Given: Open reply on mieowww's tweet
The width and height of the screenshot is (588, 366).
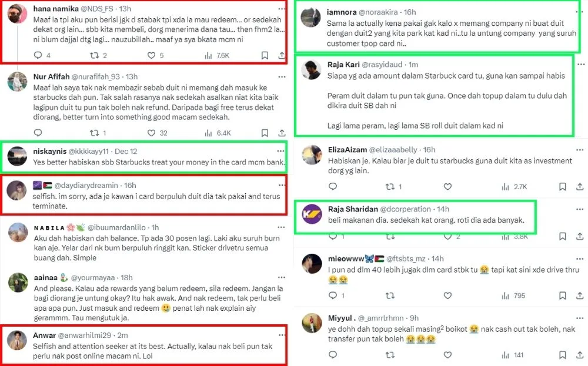Looking at the screenshot, I should pos(333,296).
